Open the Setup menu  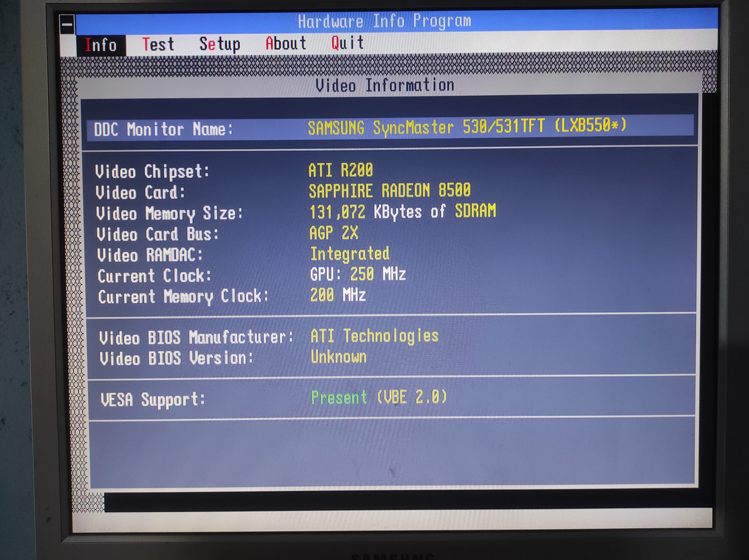(219, 45)
